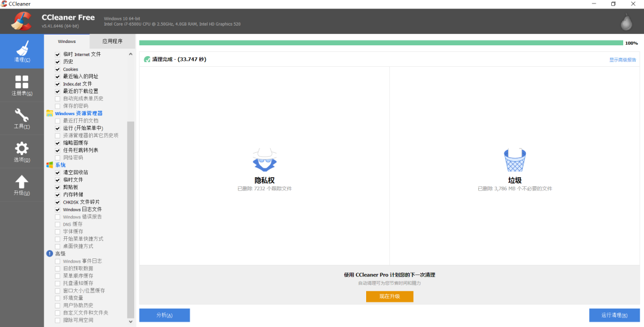Click the green 100% progress bar
Image resolution: width=644 pixels, height=327 pixels.
[x=380, y=43]
